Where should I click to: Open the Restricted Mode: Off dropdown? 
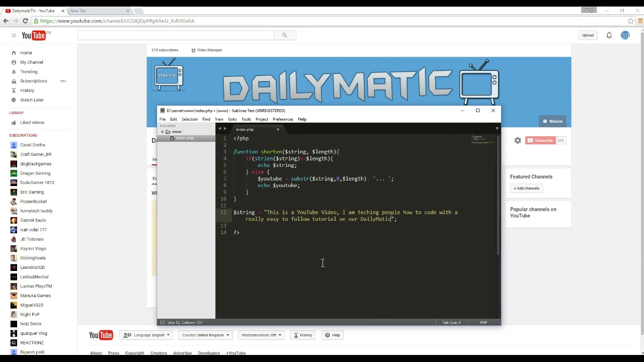(x=261, y=335)
